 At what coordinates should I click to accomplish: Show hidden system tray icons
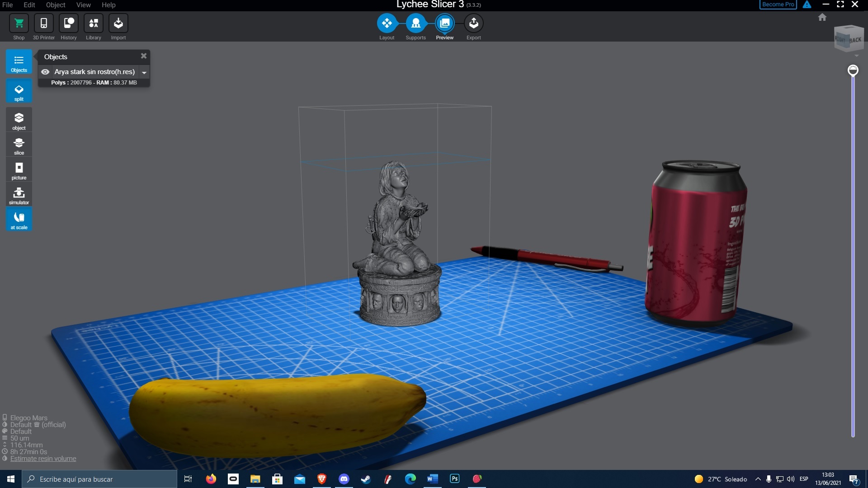[758, 479]
